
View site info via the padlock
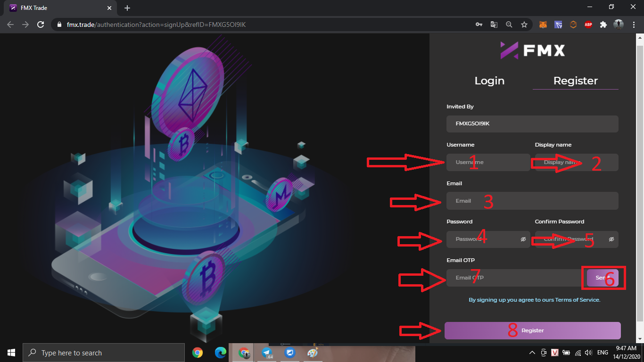tap(59, 25)
